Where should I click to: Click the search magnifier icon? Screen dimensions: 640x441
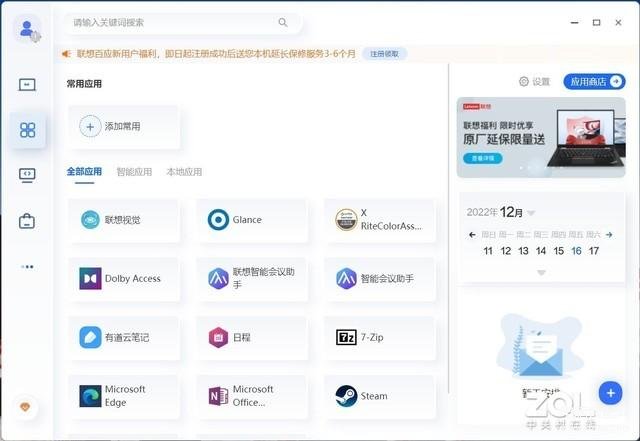click(282, 22)
